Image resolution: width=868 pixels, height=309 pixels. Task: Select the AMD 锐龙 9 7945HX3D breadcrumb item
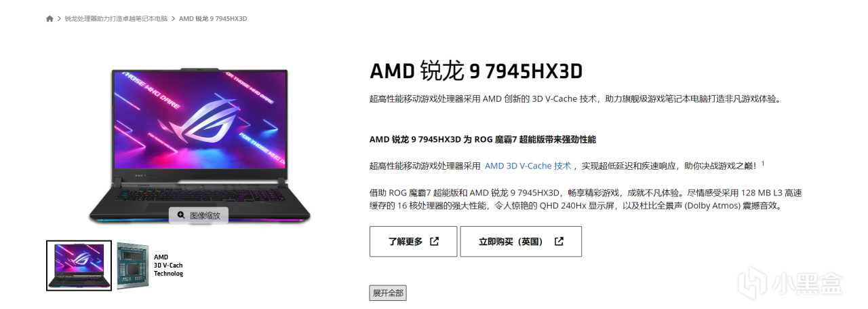pos(213,19)
